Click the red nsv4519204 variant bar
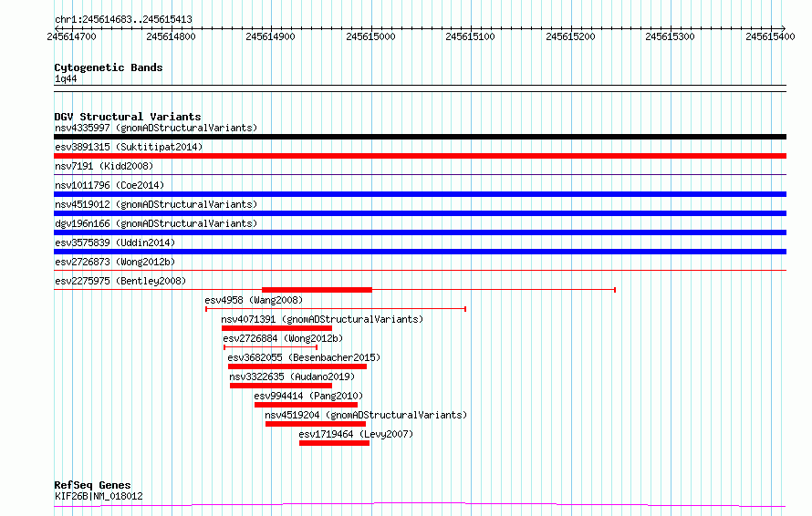This screenshot has width=812, height=516. pyautogui.click(x=316, y=424)
